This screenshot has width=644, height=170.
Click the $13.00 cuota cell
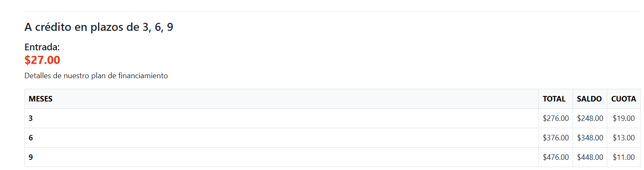pos(624,138)
